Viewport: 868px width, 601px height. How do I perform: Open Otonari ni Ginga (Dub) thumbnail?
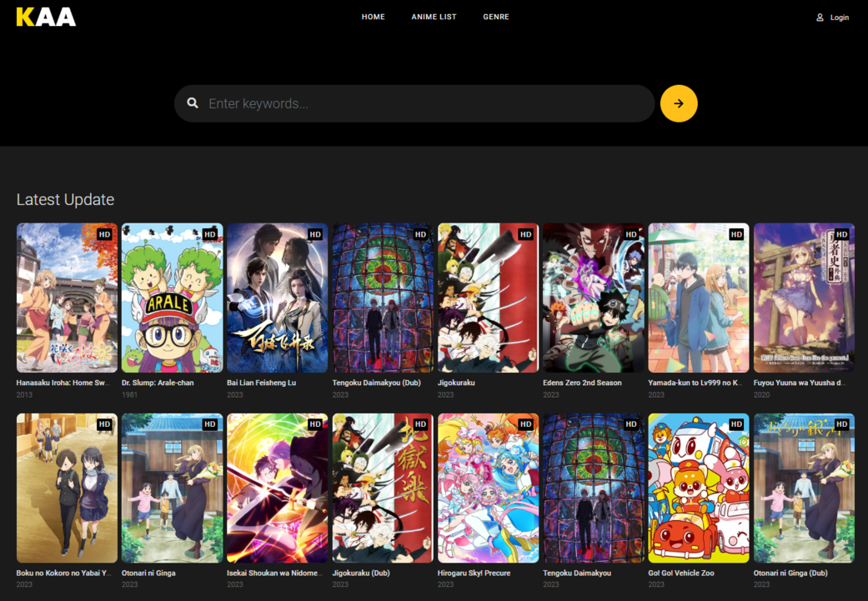point(804,488)
